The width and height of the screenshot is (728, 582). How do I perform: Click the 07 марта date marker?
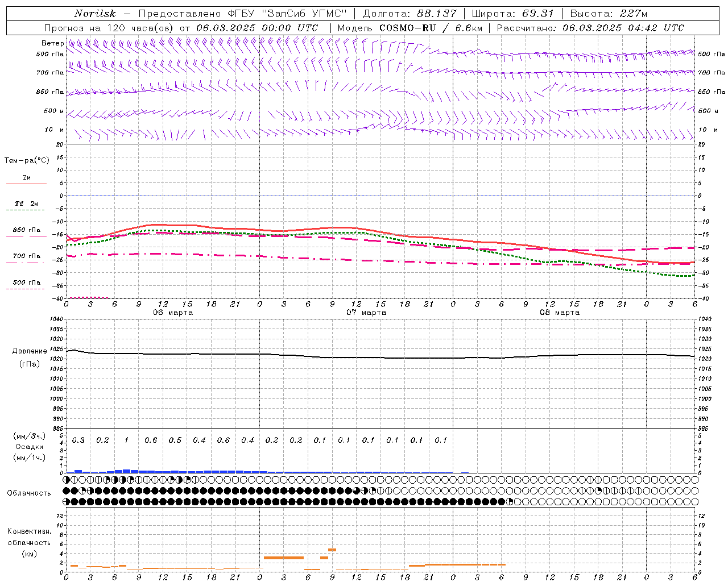(x=366, y=313)
